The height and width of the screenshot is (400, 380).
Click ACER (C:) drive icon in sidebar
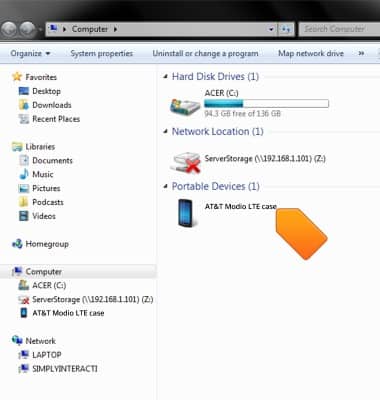(24, 285)
